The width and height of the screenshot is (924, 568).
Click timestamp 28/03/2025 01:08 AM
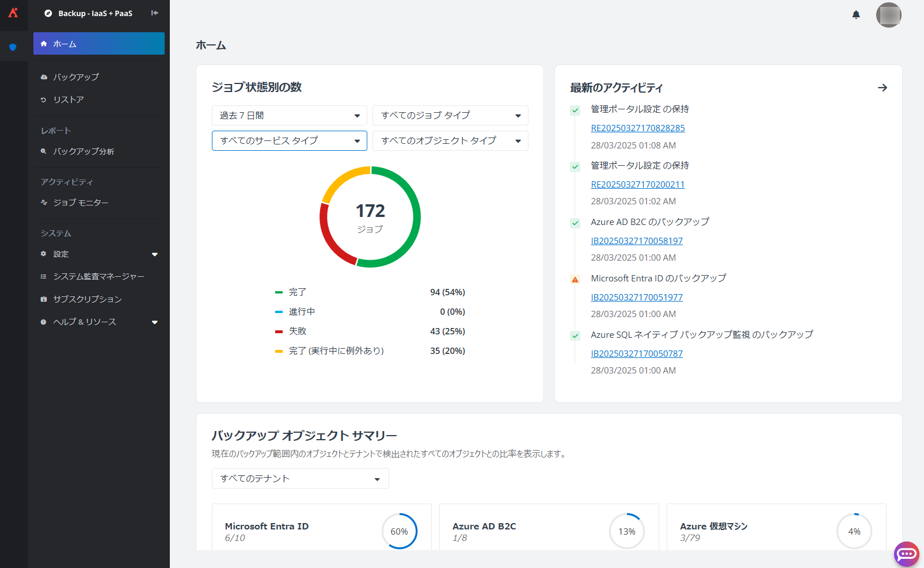pyautogui.click(x=633, y=146)
